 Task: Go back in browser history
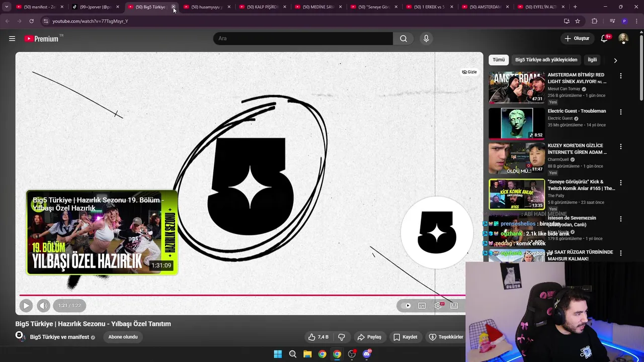click(x=7, y=21)
